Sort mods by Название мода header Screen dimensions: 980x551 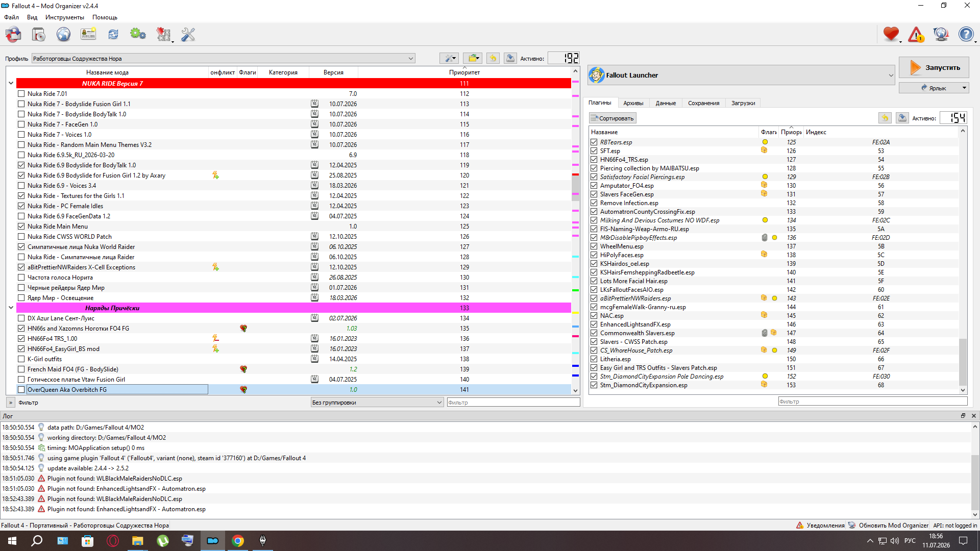pos(107,72)
